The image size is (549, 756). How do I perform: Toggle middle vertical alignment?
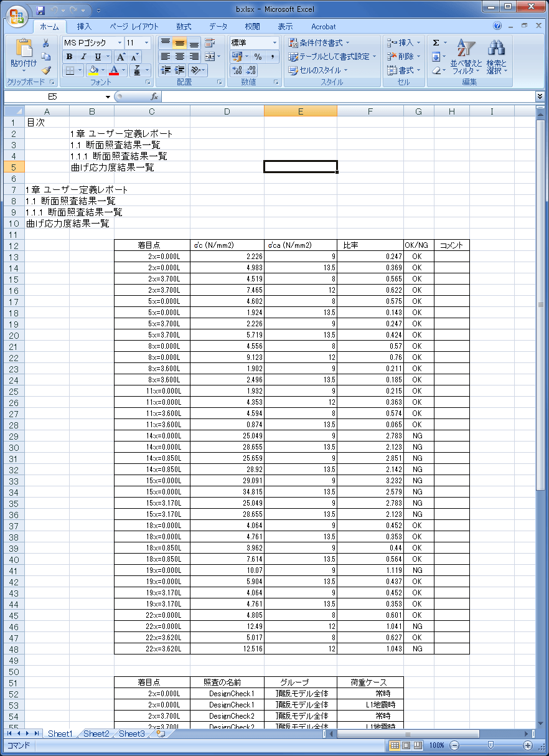(180, 43)
